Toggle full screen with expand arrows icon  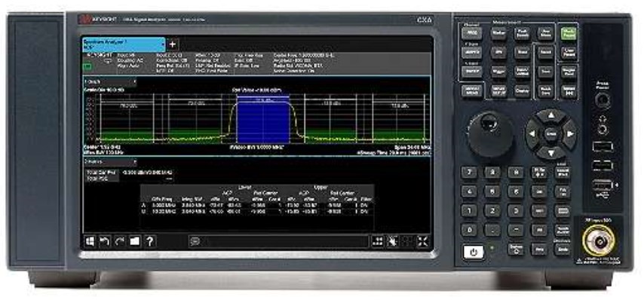point(422,242)
